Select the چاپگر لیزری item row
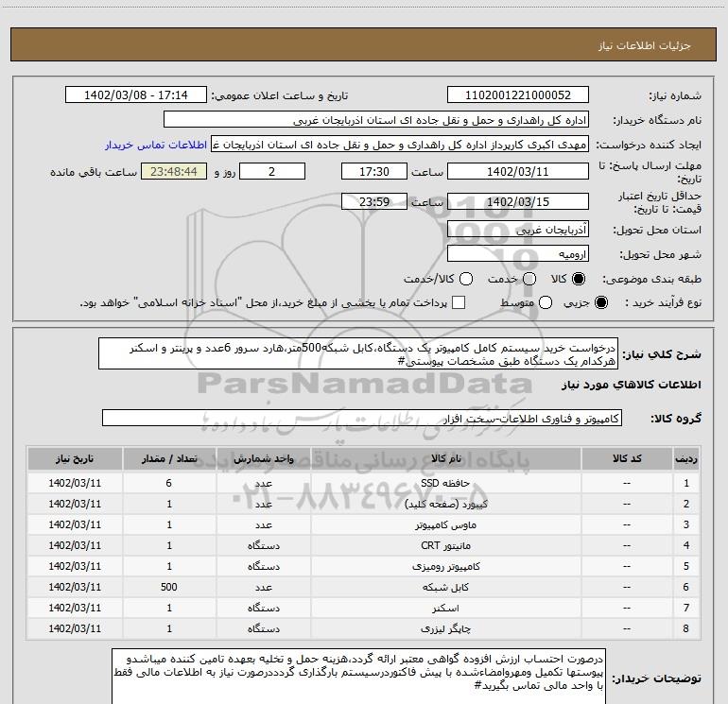Screen dimensions: 728x704 coord(363,628)
